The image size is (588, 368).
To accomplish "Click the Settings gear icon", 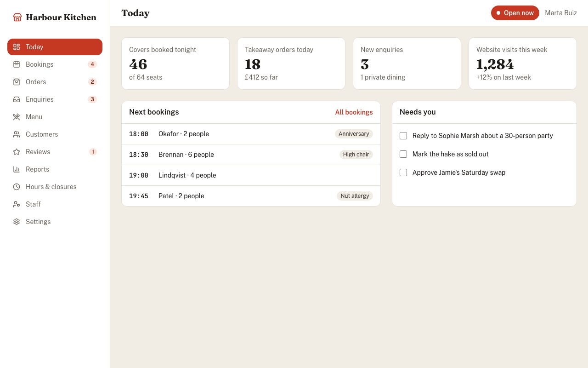I will pos(17,222).
